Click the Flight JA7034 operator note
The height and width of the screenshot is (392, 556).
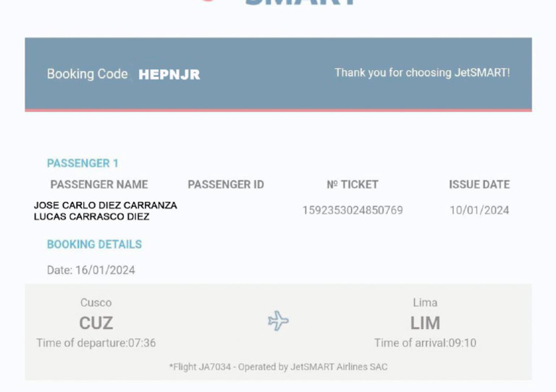pyautogui.click(x=278, y=367)
